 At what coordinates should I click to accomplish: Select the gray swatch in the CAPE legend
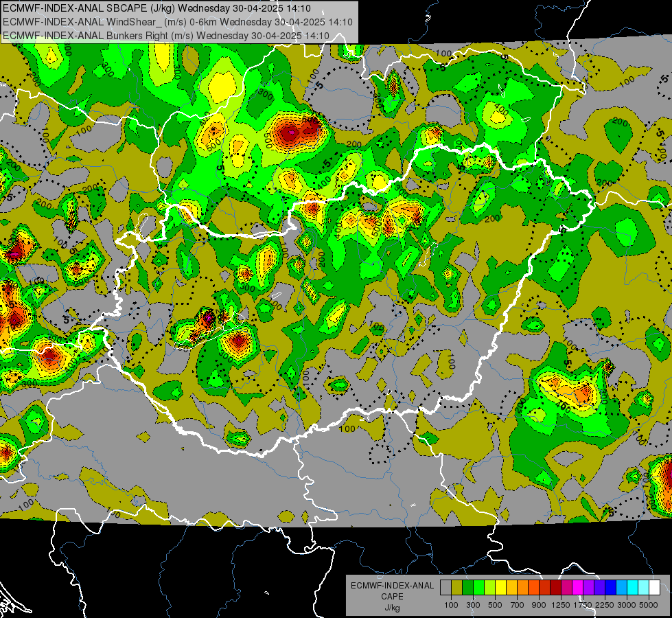445,588
